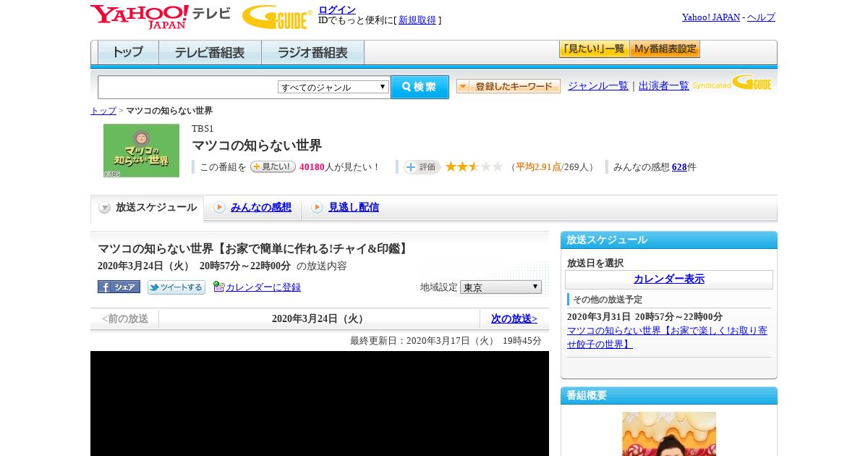
Task: Click the 平均2.91点 rating text
Action: (538, 166)
